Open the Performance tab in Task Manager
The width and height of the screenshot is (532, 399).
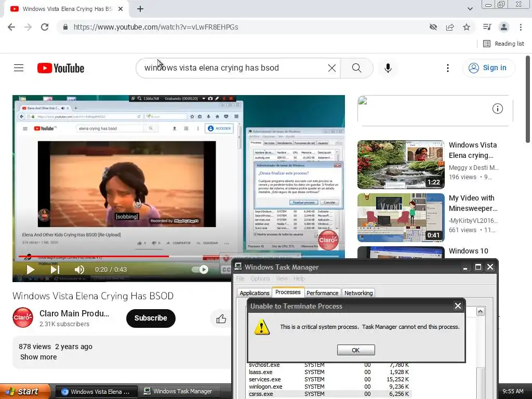[x=322, y=293]
